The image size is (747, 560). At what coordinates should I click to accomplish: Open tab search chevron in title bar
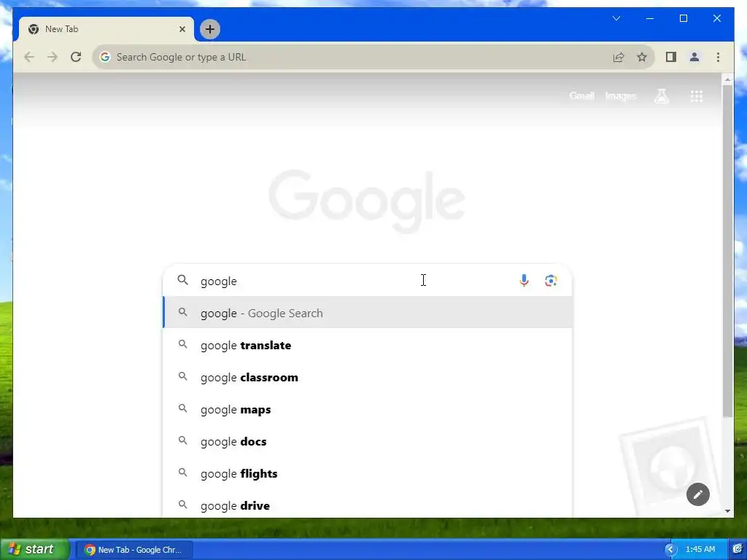(x=616, y=18)
